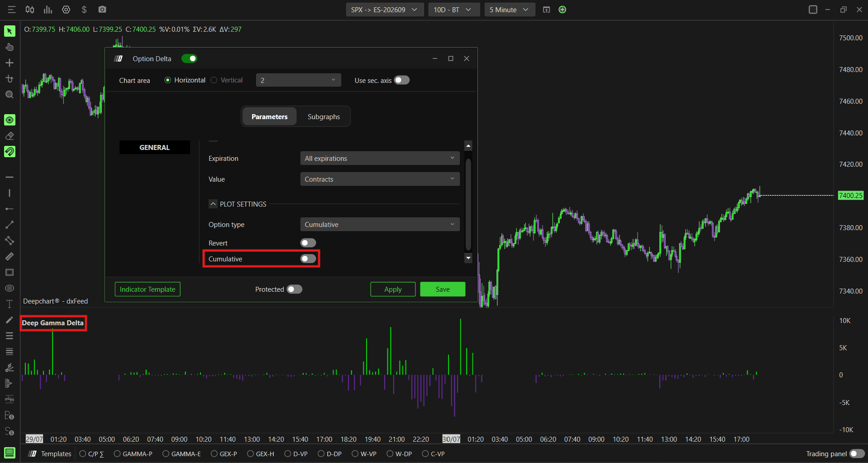
Task: Open chart settings gear icon
Action: pyautogui.click(x=66, y=10)
